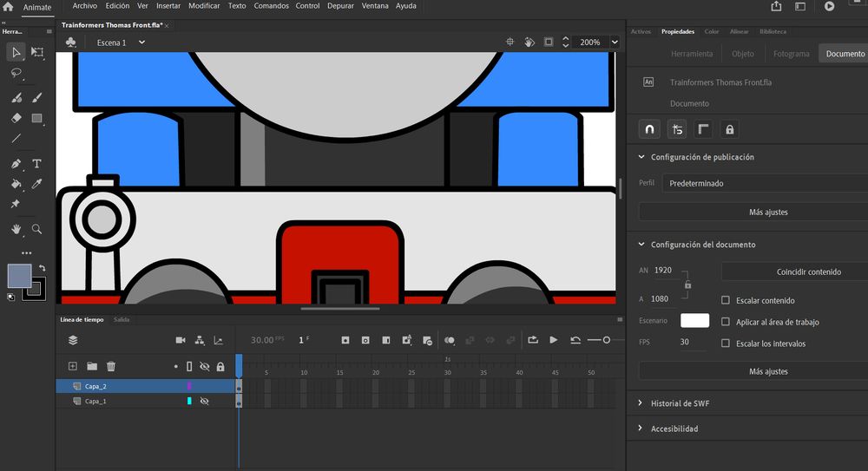Click the white Escenario color swatch
Screen dimensions: 868x471
click(694, 321)
